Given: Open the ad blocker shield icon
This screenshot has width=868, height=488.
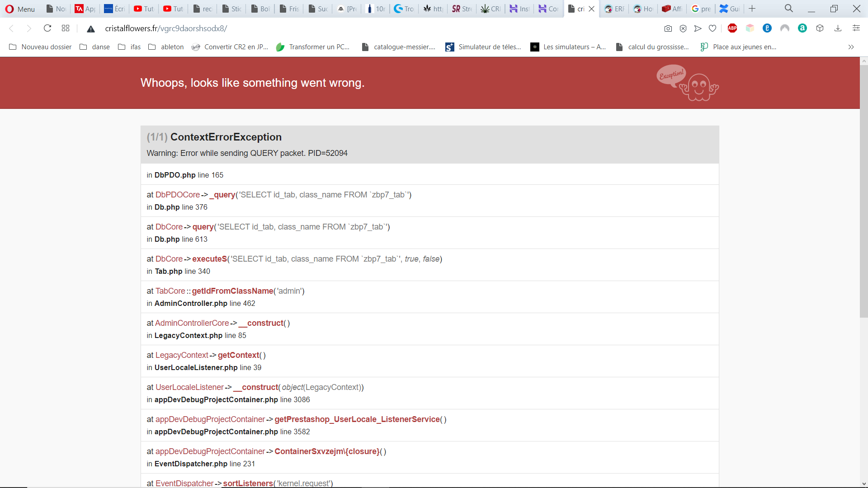Looking at the screenshot, I should tap(683, 28).
